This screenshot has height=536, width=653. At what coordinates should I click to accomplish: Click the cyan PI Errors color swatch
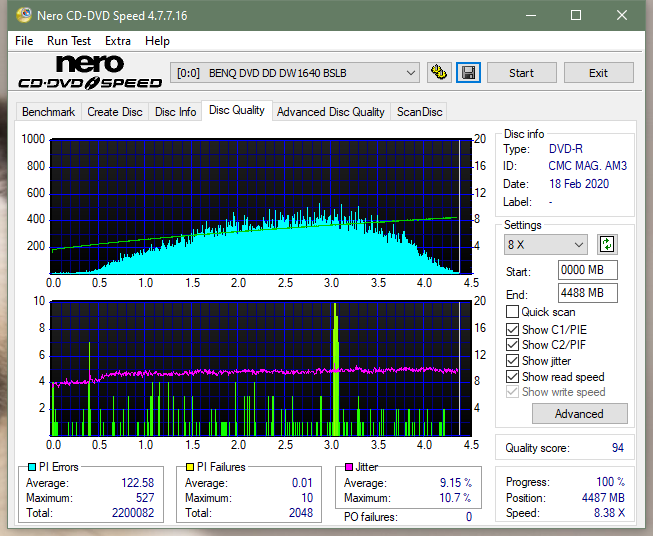[32, 467]
